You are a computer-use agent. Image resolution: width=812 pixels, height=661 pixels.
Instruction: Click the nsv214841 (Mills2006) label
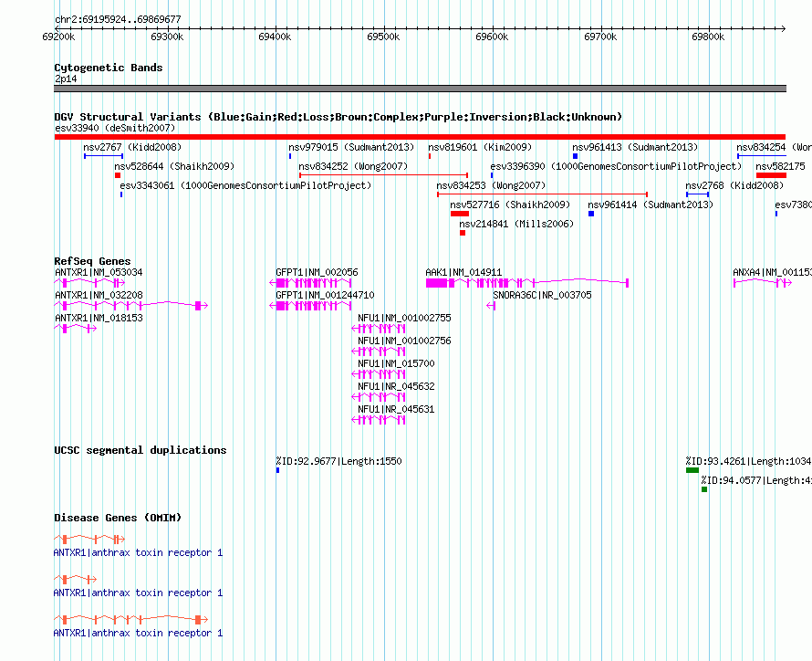516,224
